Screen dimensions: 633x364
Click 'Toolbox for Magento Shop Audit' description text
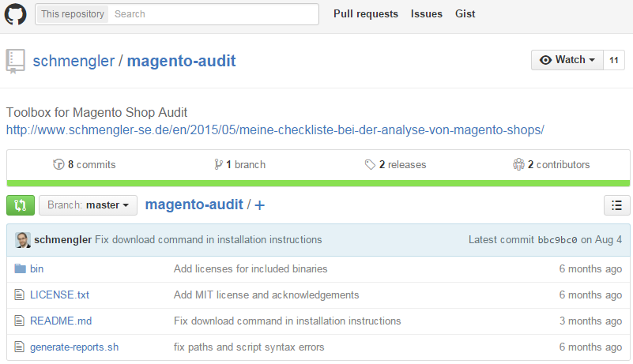pyautogui.click(x=97, y=112)
